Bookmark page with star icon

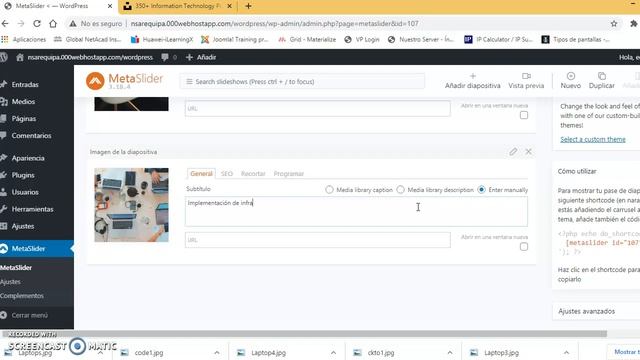[x=614, y=24]
